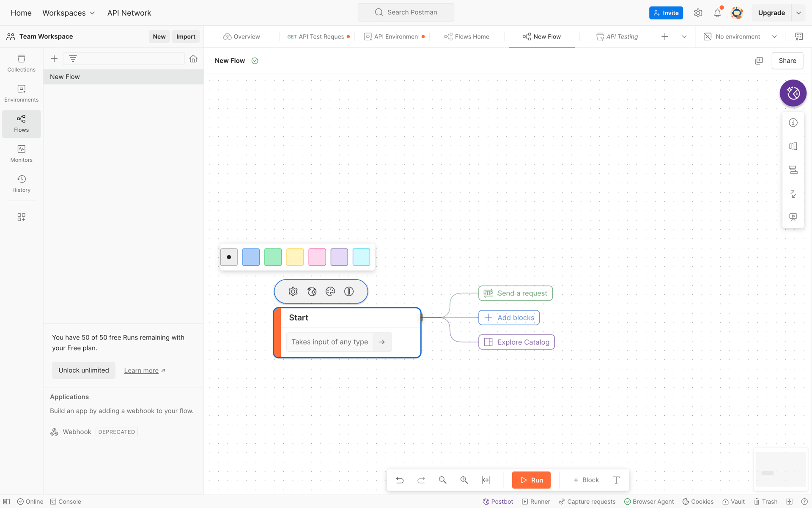
Task: Click the Postbot purple floating button
Action: click(793, 93)
